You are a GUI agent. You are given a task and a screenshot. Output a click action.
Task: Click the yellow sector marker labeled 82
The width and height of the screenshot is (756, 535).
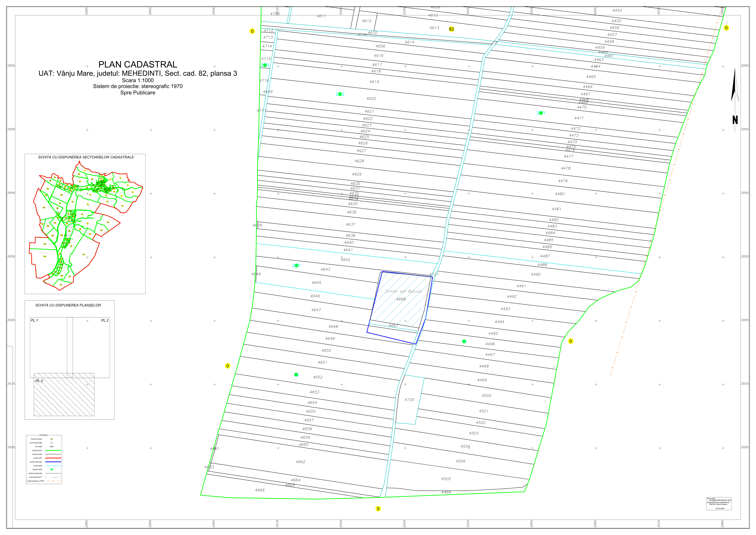451,29
